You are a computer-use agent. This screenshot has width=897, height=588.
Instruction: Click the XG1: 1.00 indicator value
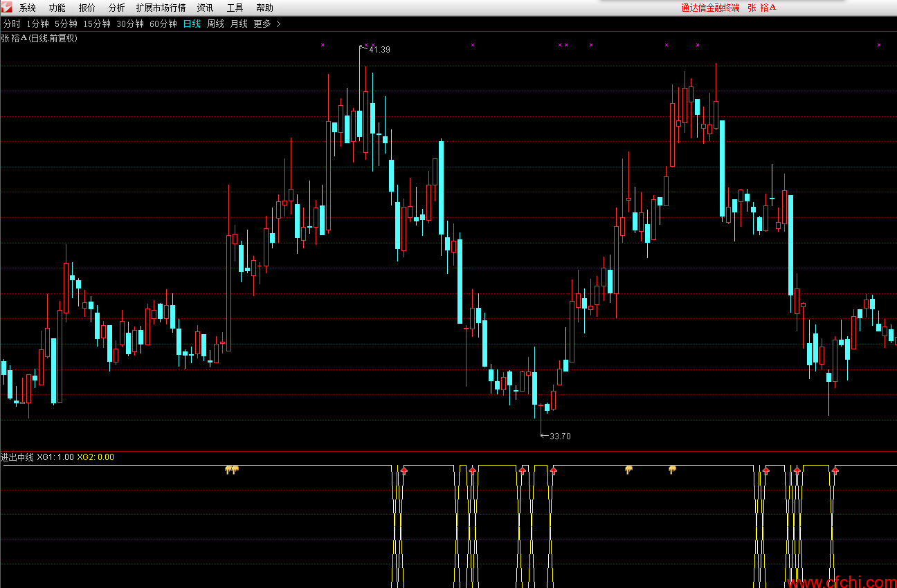pyautogui.click(x=55, y=457)
